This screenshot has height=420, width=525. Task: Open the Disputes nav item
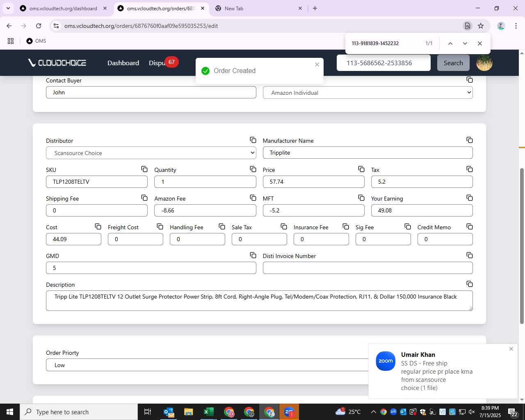157,63
